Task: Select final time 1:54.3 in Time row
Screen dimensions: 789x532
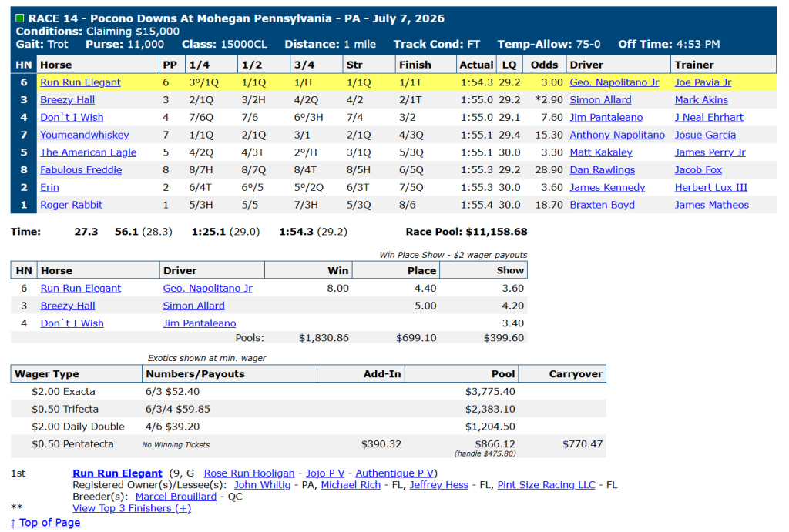Action: click(296, 232)
